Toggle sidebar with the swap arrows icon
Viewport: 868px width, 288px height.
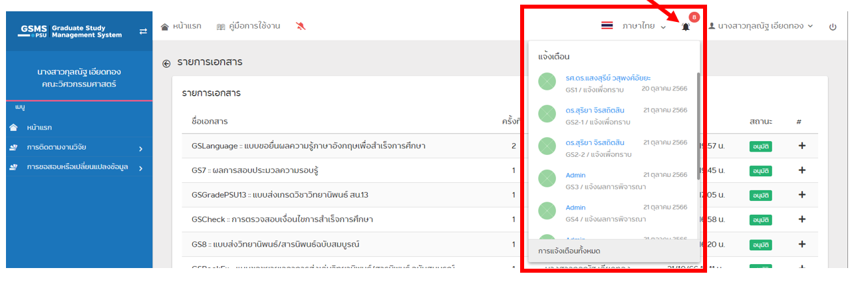(142, 31)
